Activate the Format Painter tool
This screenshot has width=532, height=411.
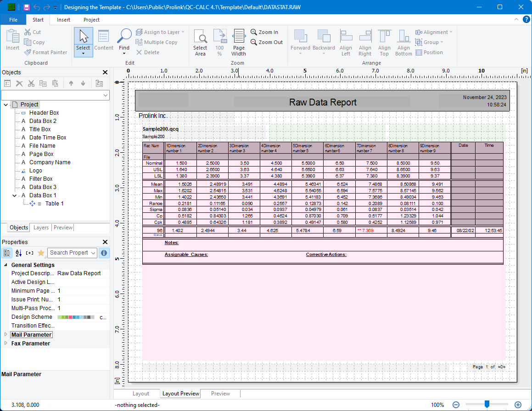tap(45, 52)
